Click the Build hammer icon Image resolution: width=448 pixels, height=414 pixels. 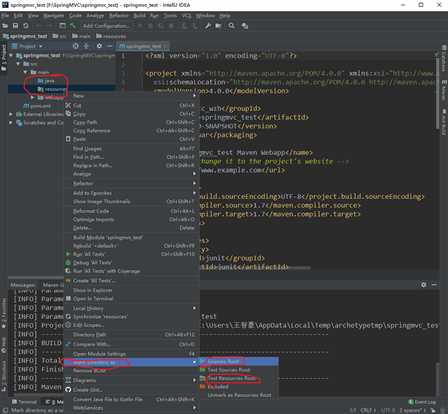[73, 26]
